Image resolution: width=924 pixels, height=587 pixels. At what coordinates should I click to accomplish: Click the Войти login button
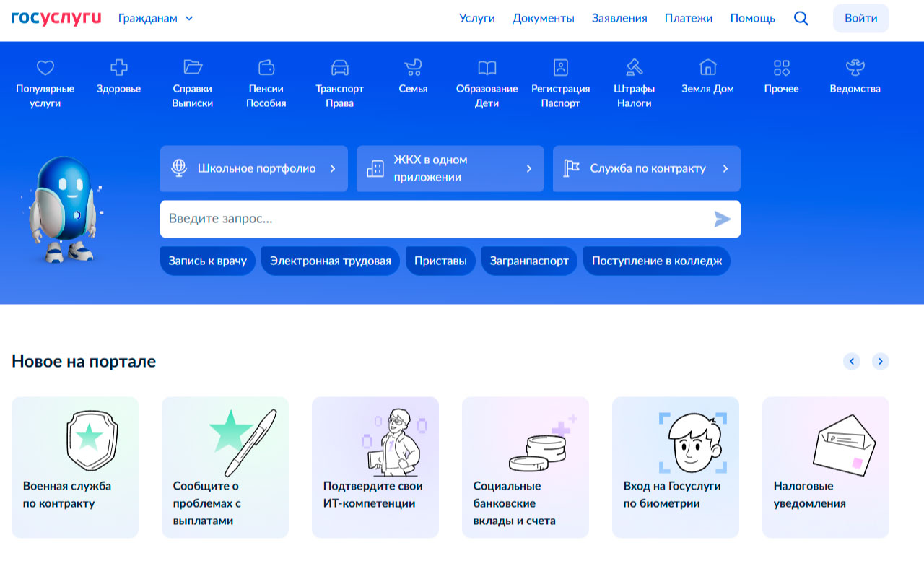[x=861, y=18]
